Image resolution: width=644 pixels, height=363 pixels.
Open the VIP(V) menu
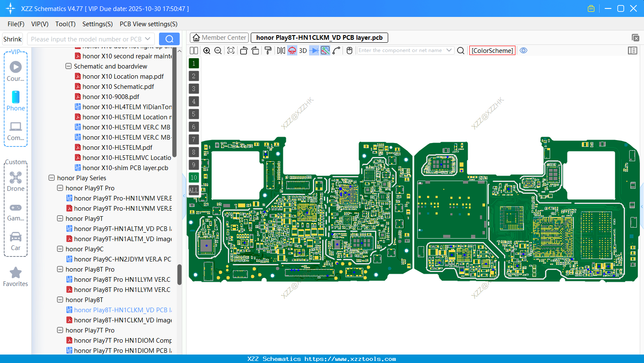pos(40,24)
